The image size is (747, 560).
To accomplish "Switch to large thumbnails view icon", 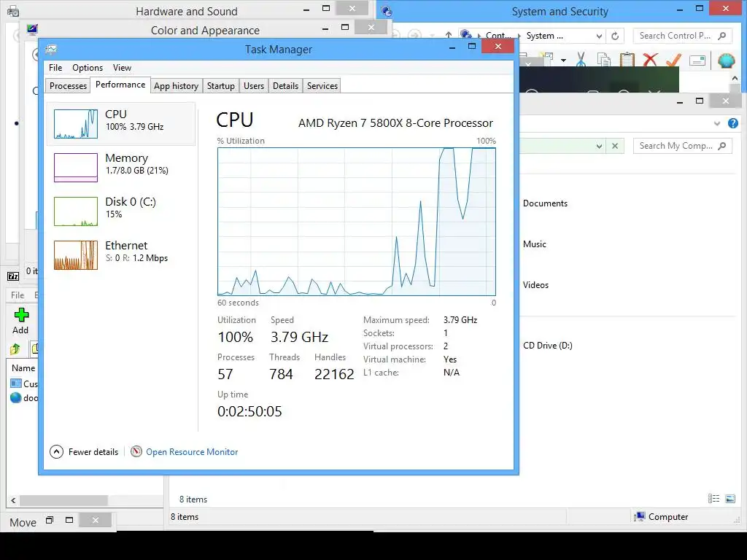I will 729,499.
